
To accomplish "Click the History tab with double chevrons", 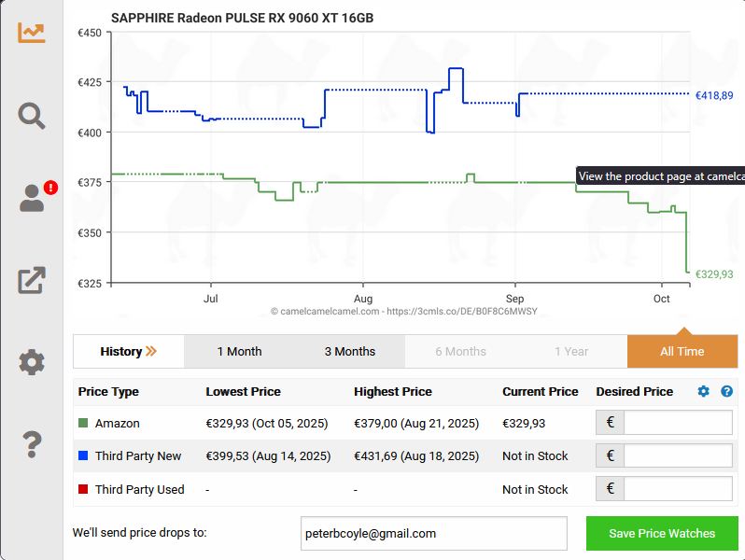I will tap(128, 352).
